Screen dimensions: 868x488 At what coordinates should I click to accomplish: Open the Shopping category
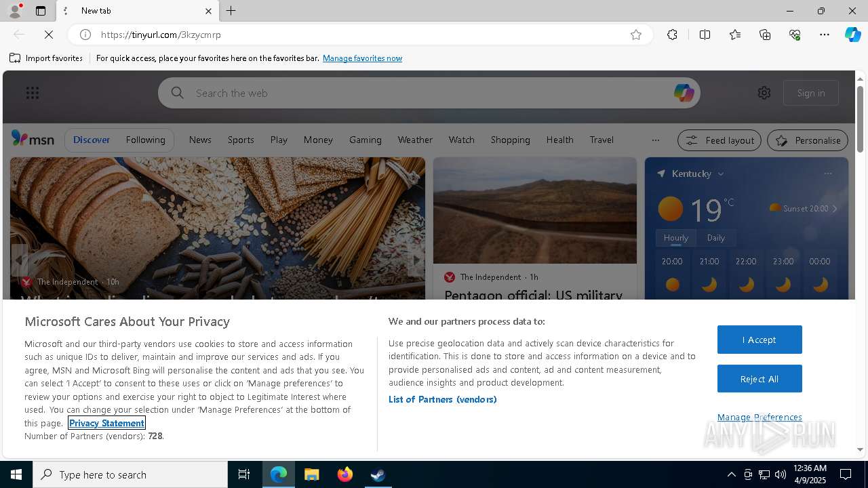point(511,140)
